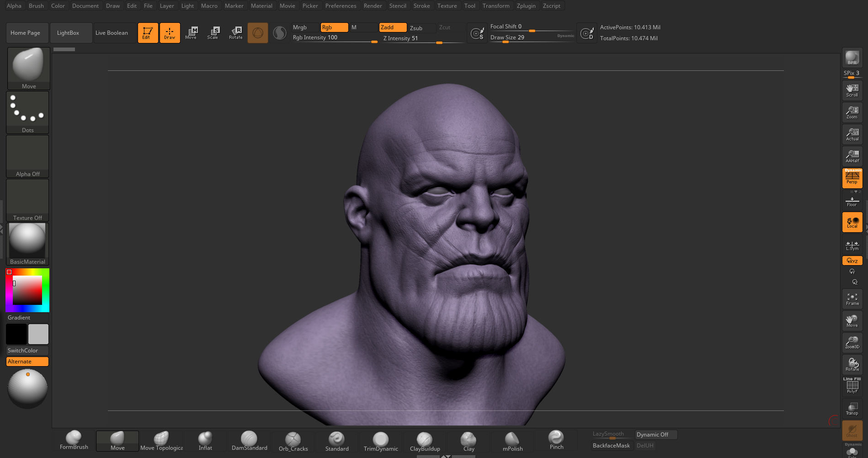Click Live Boolean button
The height and width of the screenshot is (458, 868).
pyautogui.click(x=115, y=33)
